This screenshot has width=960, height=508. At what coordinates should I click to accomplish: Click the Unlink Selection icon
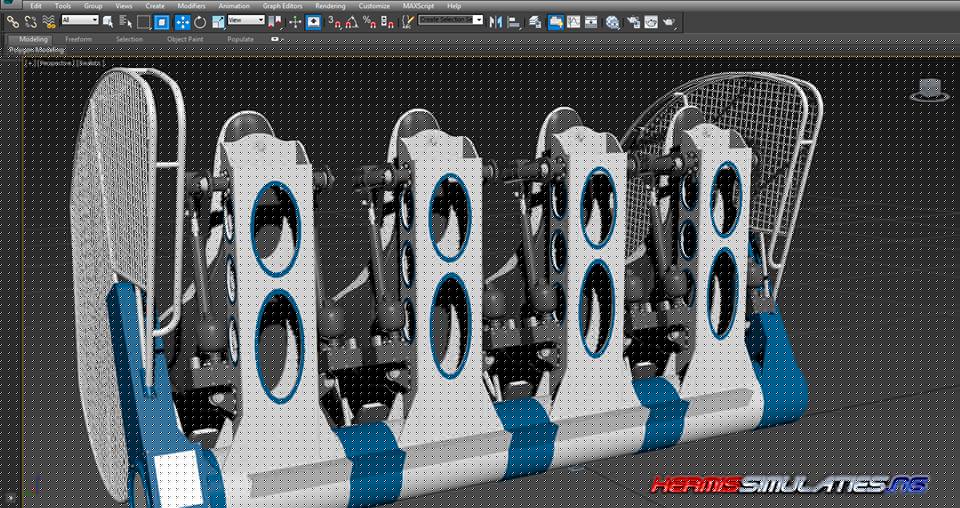point(31,23)
